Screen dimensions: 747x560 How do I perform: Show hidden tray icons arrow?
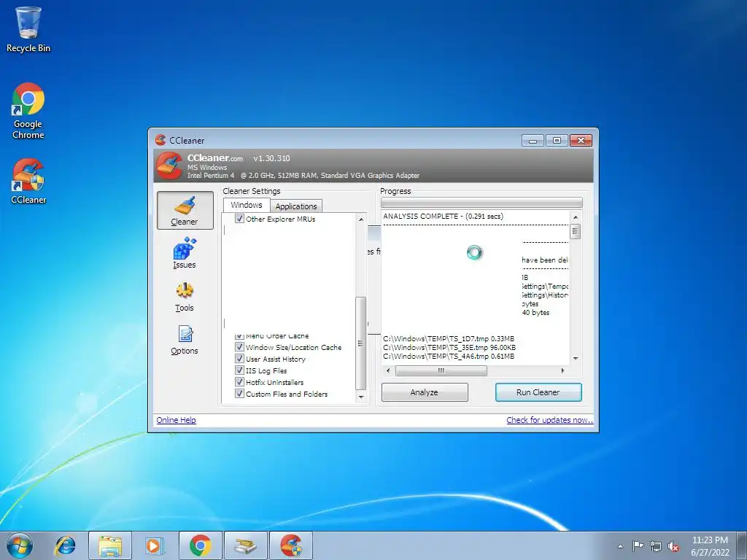pos(620,546)
